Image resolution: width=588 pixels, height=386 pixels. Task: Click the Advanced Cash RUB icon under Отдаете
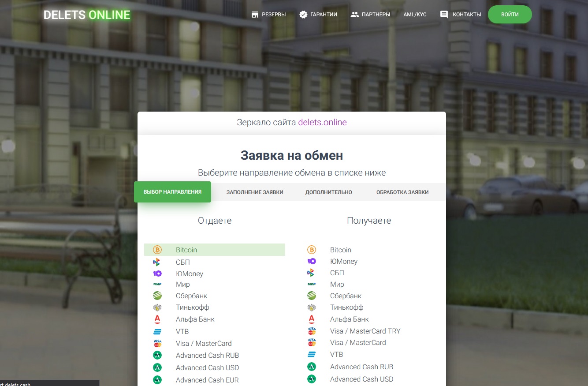pyautogui.click(x=157, y=355)
